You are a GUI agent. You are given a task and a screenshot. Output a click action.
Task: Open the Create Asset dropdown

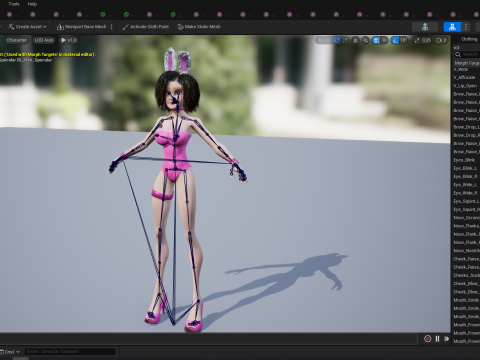tap(27, 27)
